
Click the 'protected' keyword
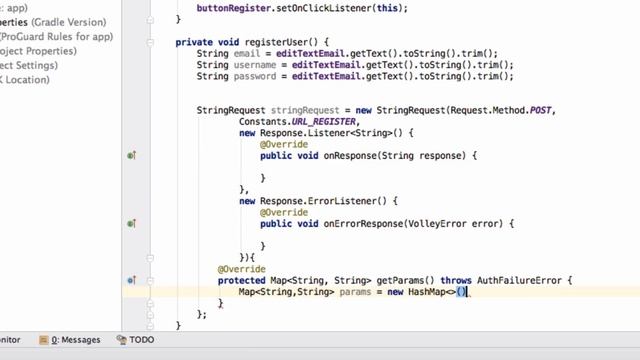pyautogui.click(x=242, y=280)
